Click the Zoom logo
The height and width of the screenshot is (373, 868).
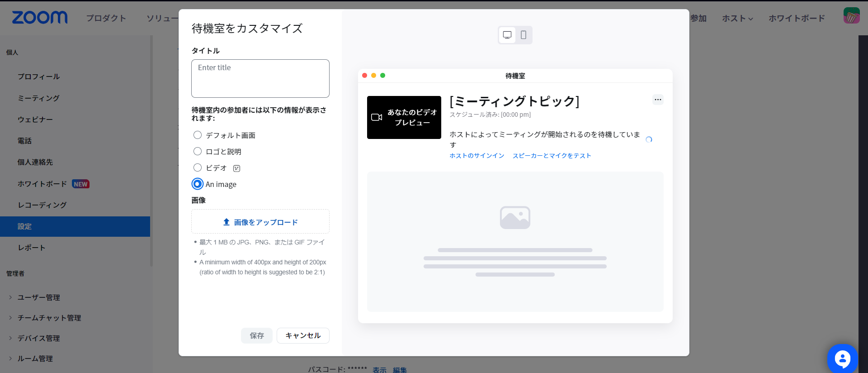click(40, 18)
